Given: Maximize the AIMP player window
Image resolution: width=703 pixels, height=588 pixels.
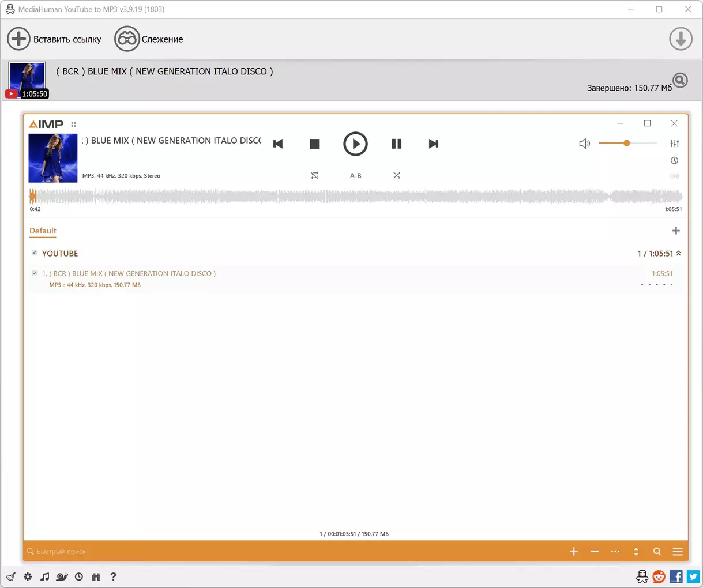Looking at the screenshot, I should point(647,123).
